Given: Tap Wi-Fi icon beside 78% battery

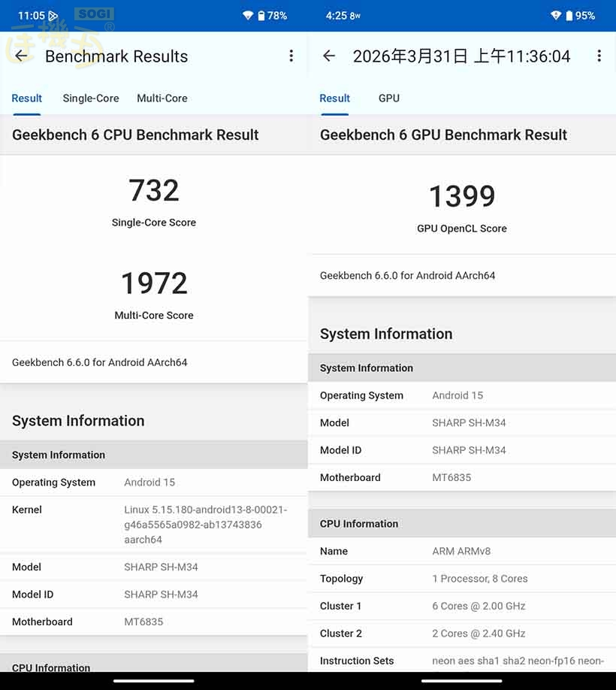Looking at the screenshot, I should (x=248, y=16).
